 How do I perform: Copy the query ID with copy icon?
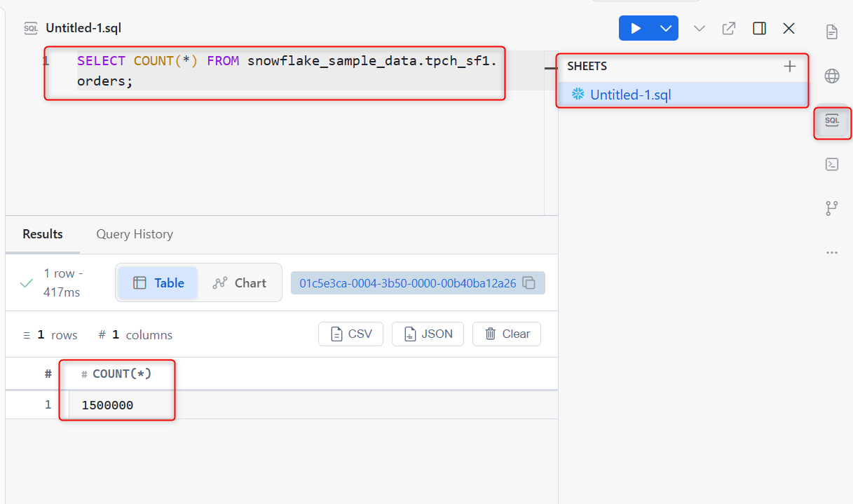[530, 283]
